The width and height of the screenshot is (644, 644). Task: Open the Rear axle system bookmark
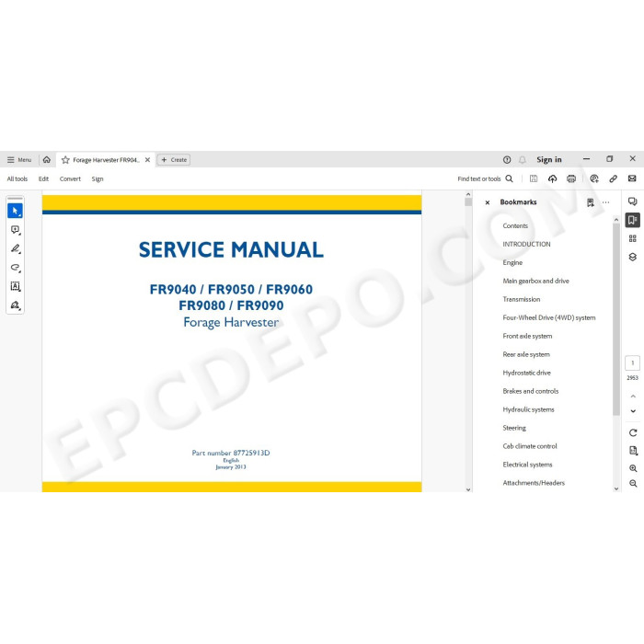pyautogui.click(x=526, y=354)
